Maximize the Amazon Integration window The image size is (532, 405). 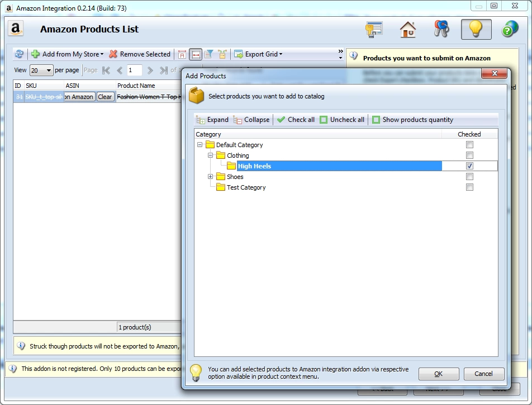(494, 6)
